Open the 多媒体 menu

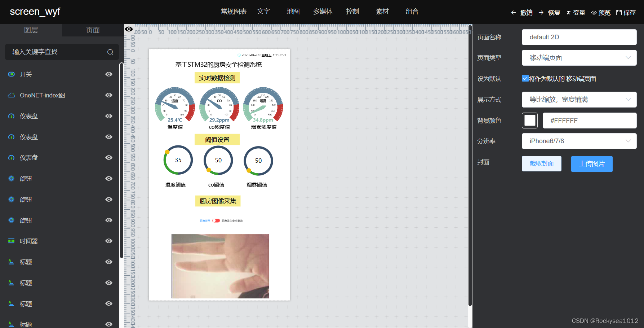click(x=323, y=11)
